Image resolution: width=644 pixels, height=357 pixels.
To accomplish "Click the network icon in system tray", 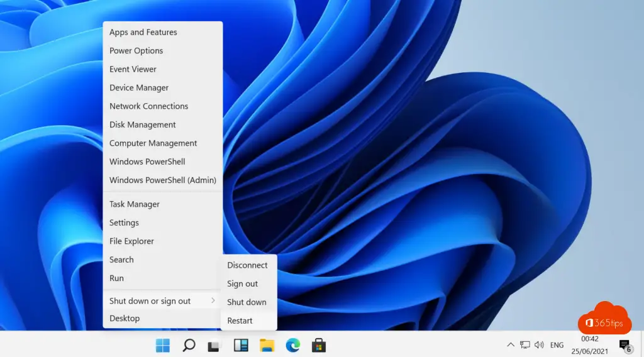I will [525, 345].
